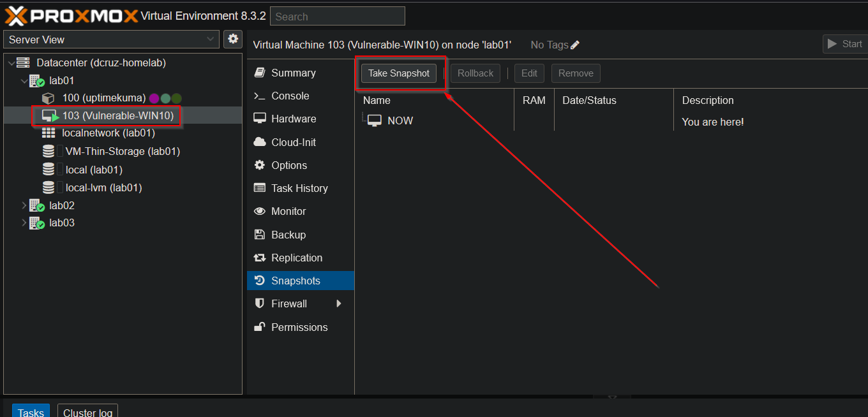Select the lab03 node icon
This screenshot has height=417, width=868.
tap(37, 223)
